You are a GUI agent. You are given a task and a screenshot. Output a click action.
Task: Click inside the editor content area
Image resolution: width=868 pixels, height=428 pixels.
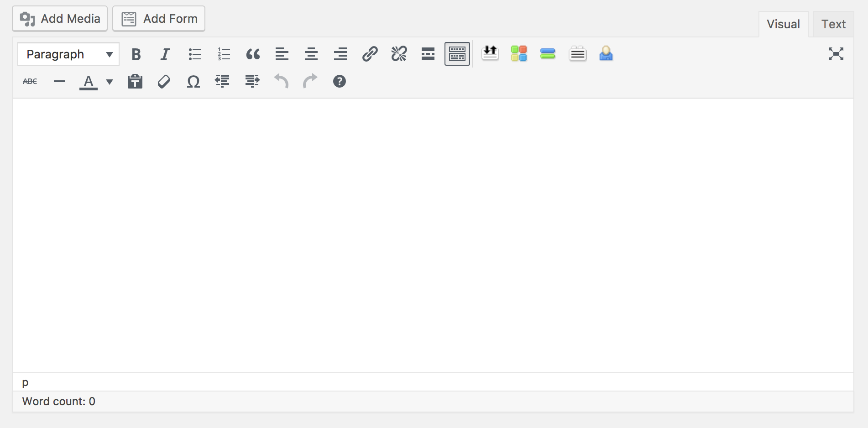[x=433, y=235]
